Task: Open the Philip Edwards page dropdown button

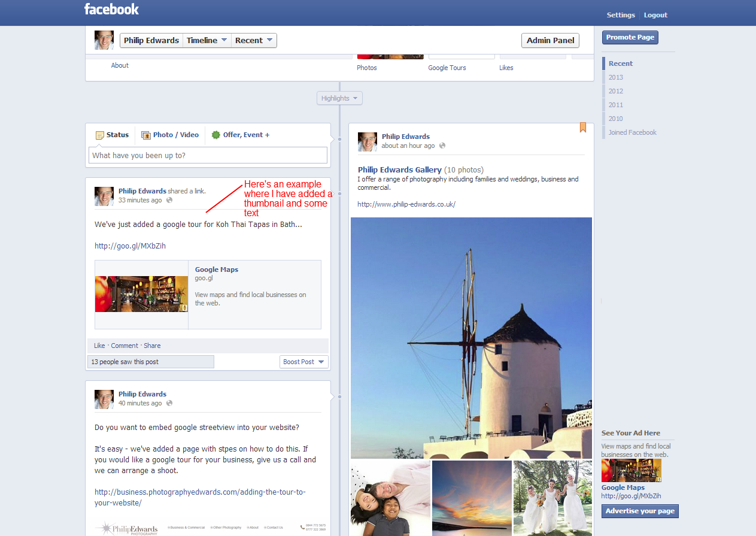Action: click(151, 40)
